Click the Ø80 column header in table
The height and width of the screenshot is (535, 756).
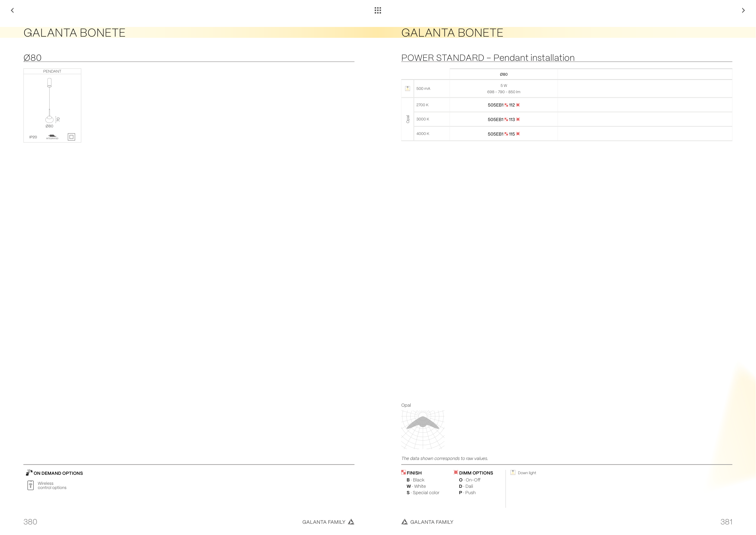[x=503, y=74]
